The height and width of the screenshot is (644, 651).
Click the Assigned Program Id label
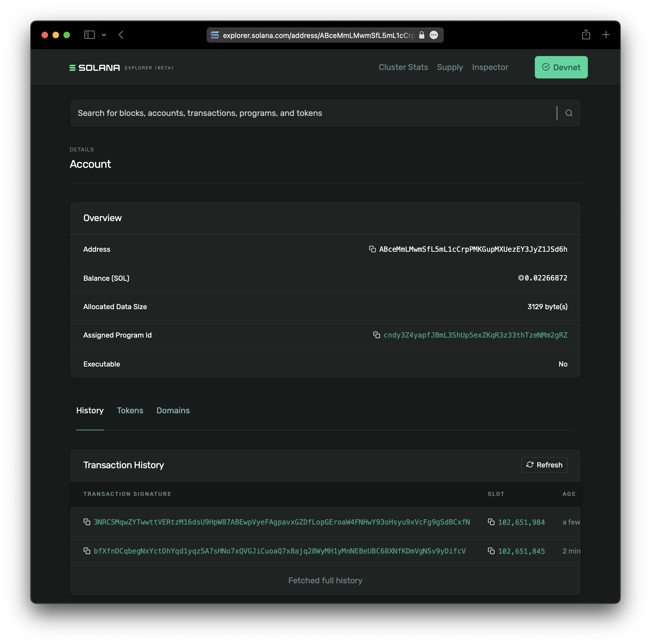(x=117, y=335)
